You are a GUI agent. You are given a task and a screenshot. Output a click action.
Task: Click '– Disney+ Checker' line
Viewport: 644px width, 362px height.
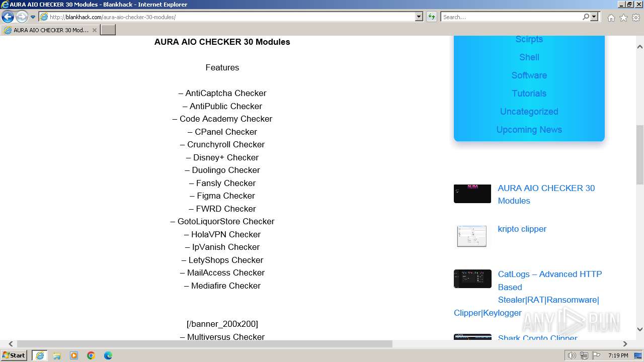222,157
